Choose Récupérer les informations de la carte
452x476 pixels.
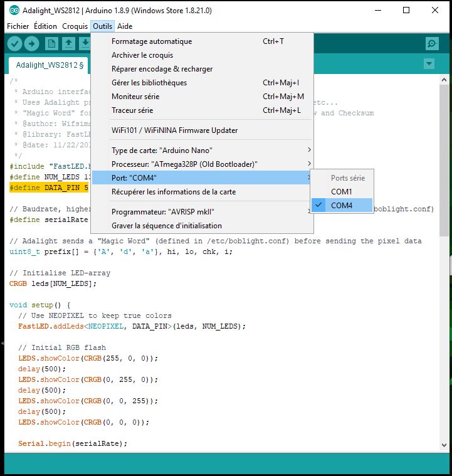pos(202,192)
